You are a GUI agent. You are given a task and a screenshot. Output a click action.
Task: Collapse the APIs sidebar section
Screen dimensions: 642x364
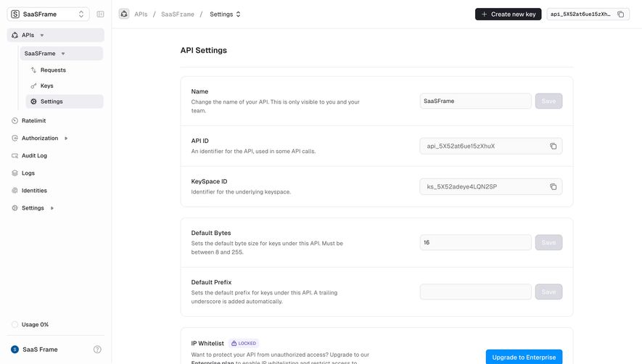[42, 36]
